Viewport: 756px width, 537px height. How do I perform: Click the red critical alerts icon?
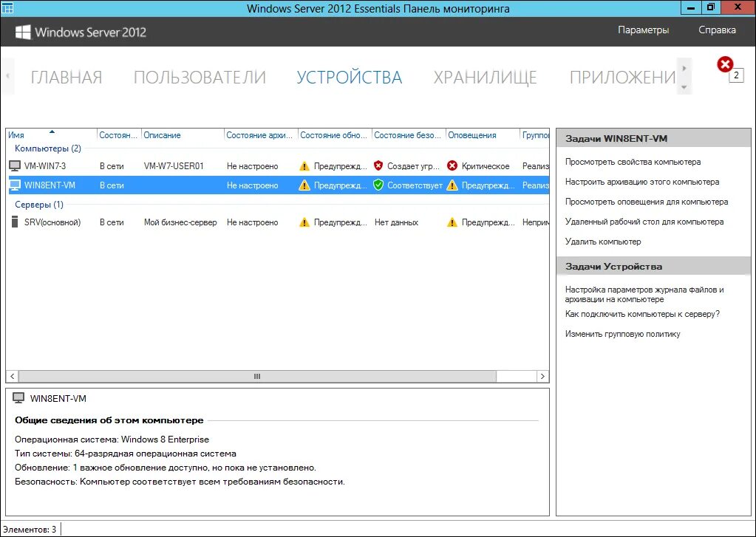[725, 64]
